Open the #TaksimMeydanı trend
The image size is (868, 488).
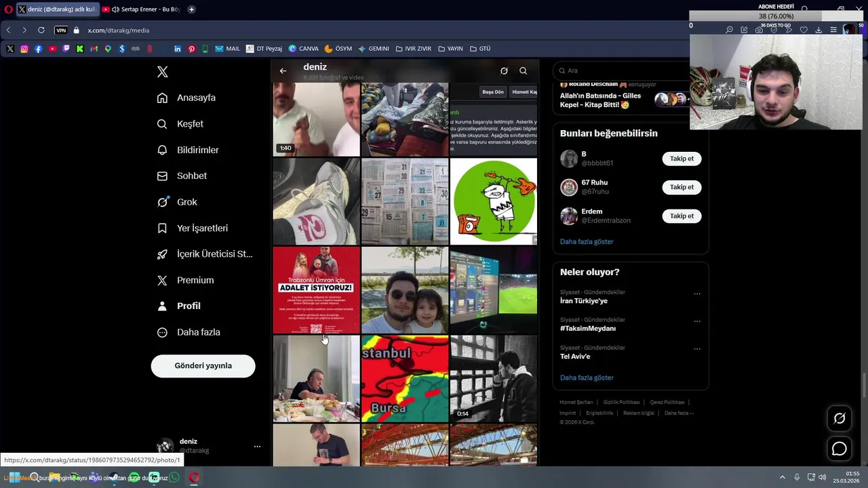coord(588,329)
